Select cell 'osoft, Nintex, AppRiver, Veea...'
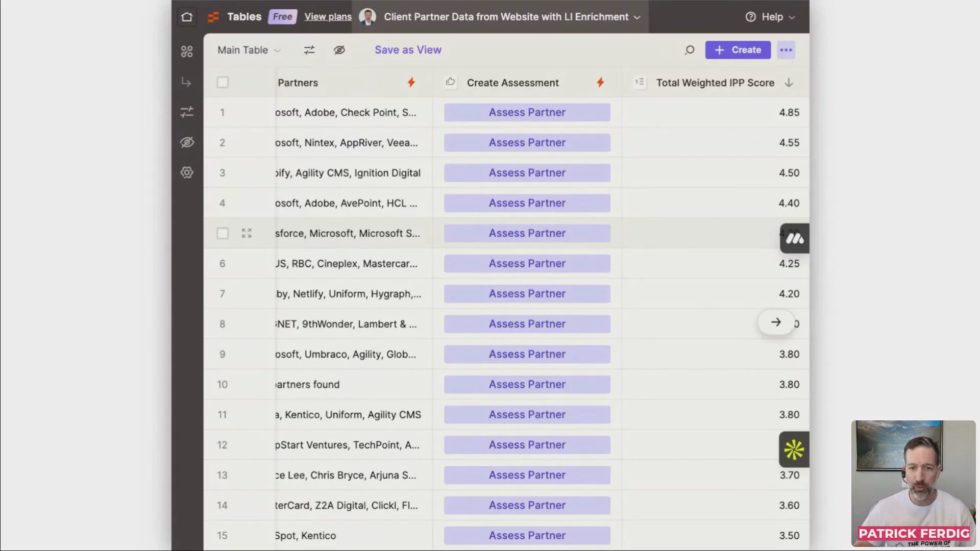Image resolution: width=980 pixels, height=551 pixels. [x=353, y=142]
